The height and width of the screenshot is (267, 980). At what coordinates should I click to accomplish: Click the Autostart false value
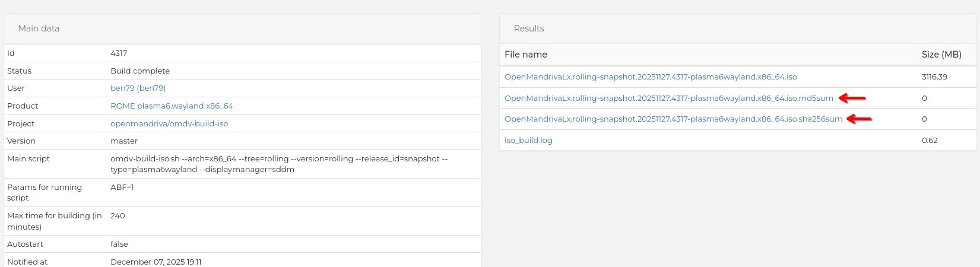tap(119, 244)
